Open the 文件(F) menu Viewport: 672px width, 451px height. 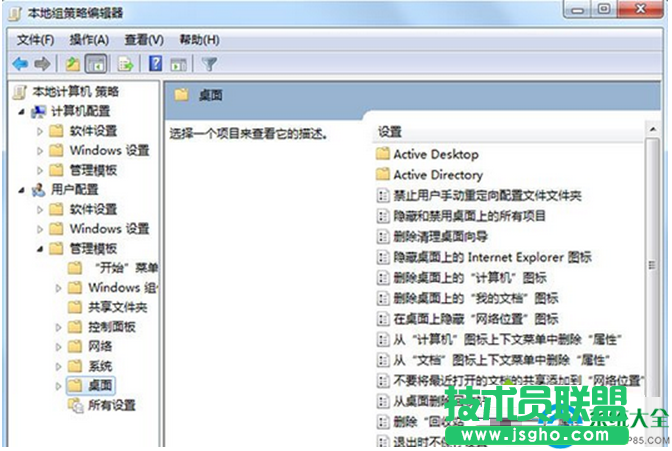[x=35, y=39]
